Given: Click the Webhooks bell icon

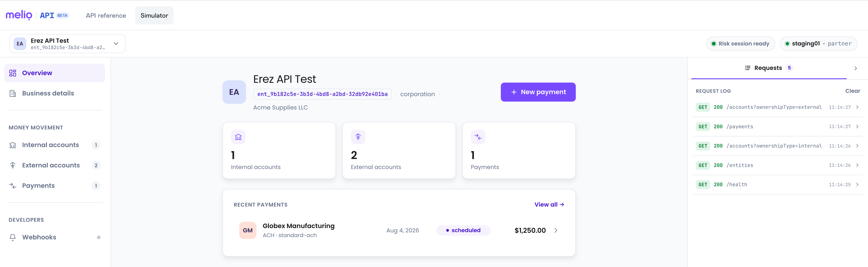Looking at the screenshot, I should [x=13, y=237].
